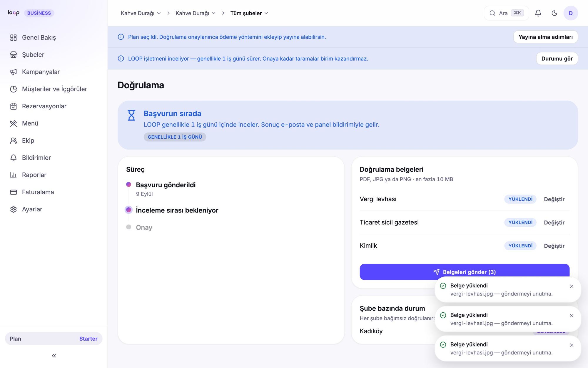
Task: Click the info icon beside "LOOP işletmeni inceliyor" banner
Action: (x=121, y=59)
